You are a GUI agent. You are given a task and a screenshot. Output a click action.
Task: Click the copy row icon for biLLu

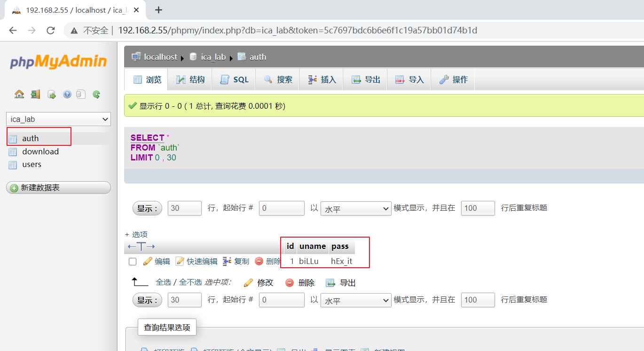coord(227,261)
